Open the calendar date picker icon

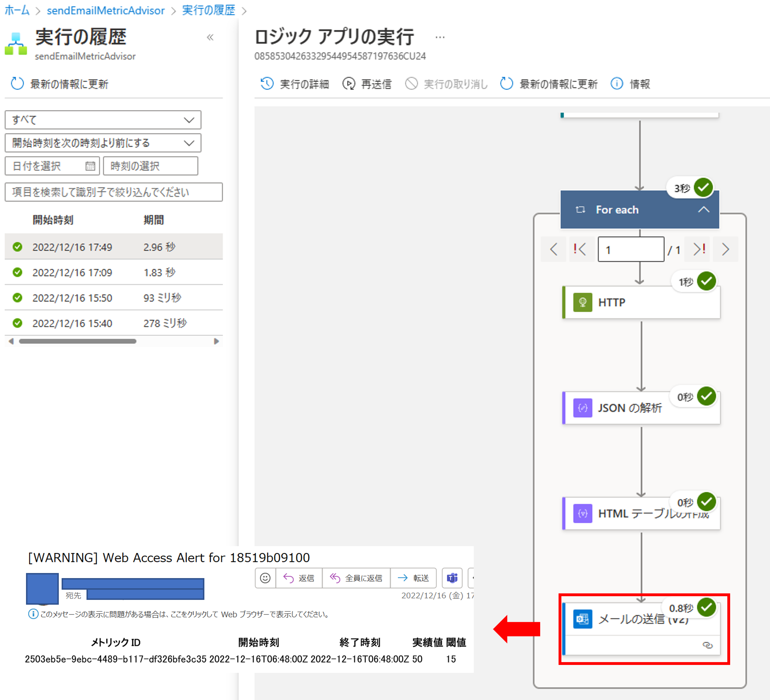pyautogui.click(x=90, y=166)
